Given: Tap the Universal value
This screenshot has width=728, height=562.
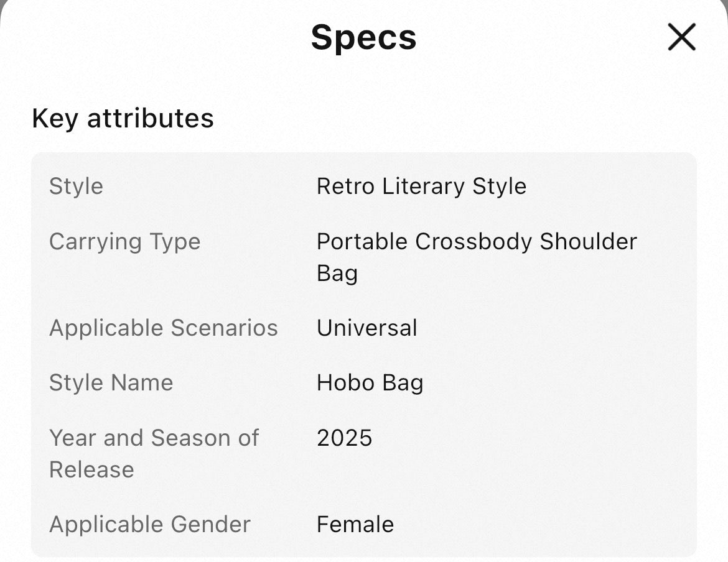Looking at the screenshot, I should pos(366,328).
